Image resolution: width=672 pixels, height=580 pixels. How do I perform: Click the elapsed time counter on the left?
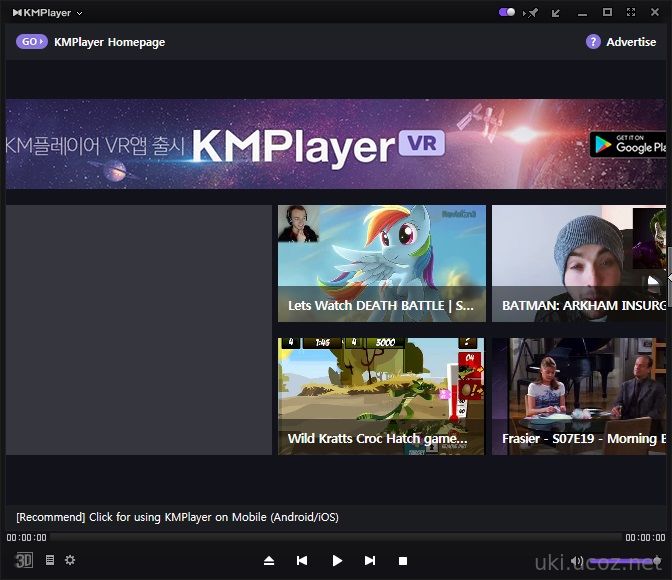pyautogui.click(x=27, y=538)
